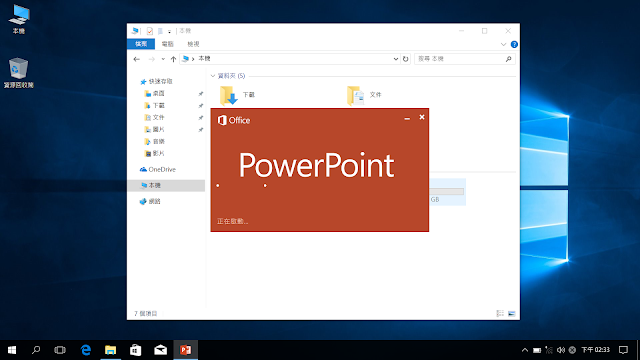Switch to large icons view in status bar

511,313
